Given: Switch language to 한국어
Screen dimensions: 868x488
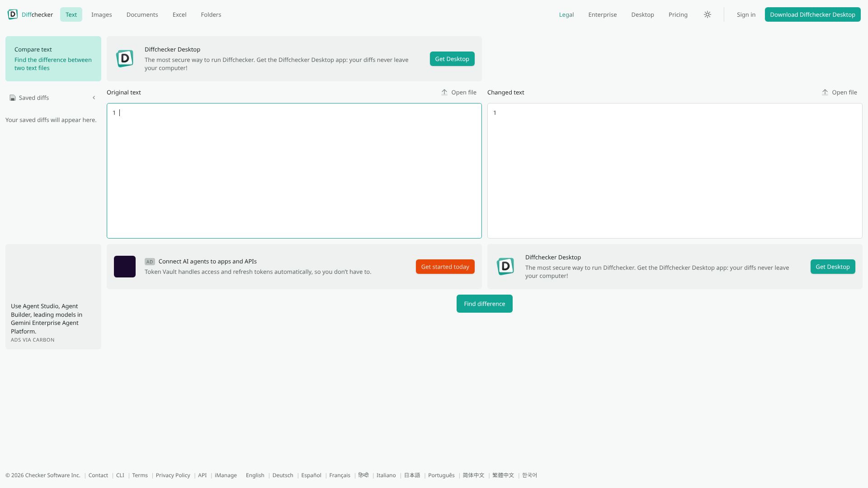Looking at the screenshot, I should point(530,475).
